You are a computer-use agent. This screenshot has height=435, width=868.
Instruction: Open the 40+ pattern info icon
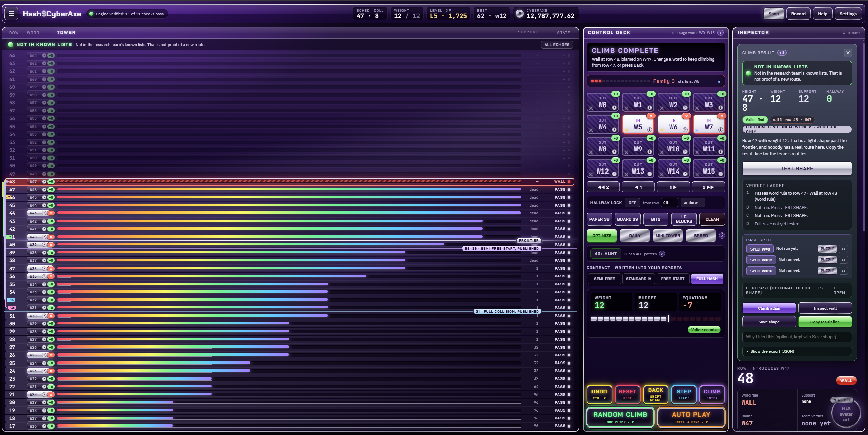point(662,254)
